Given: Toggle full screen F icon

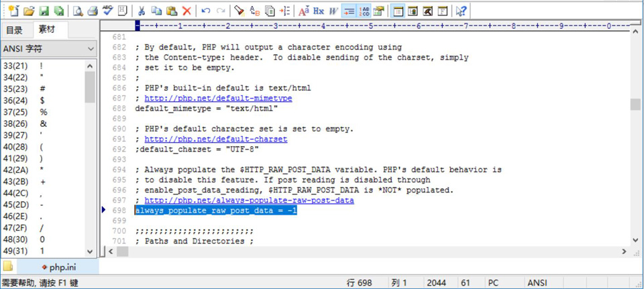Looking at the screenshot, I should (442, 11).
